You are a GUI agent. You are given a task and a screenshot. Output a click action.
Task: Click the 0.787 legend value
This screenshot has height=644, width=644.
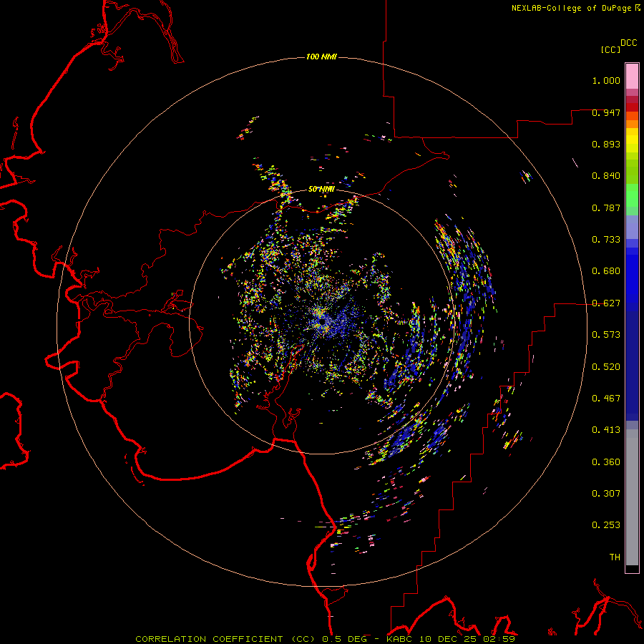pyautogui.click(x=606, y=208)
